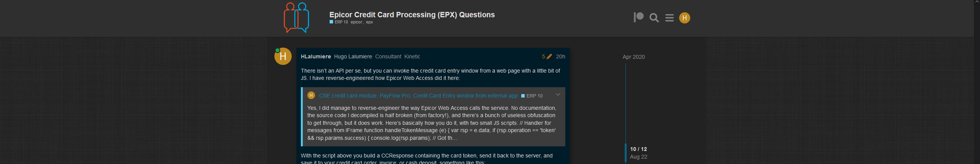This screenshot has width=980, height=164.
Task: Click small avatar in quoted post header
Action: (311, 95)
